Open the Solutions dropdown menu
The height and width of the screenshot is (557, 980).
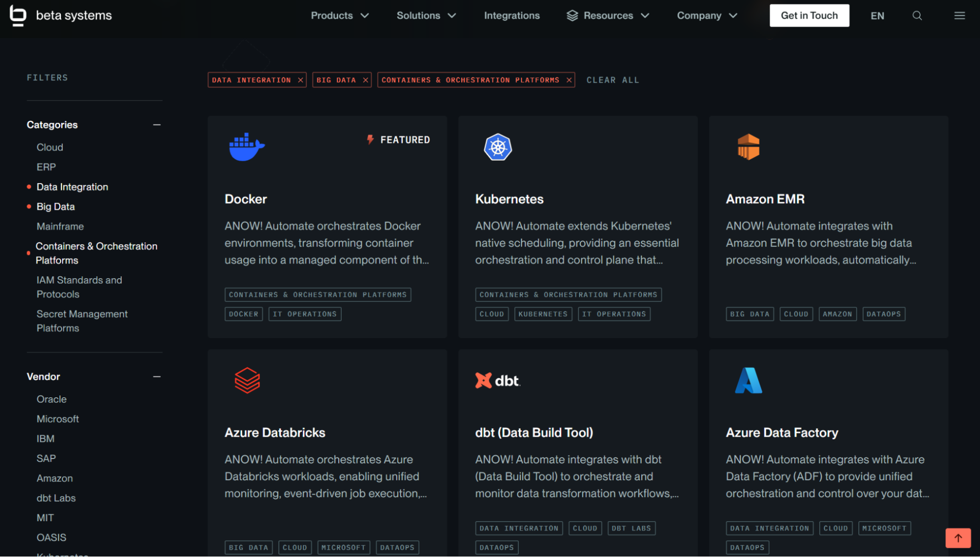coord(426,16)
